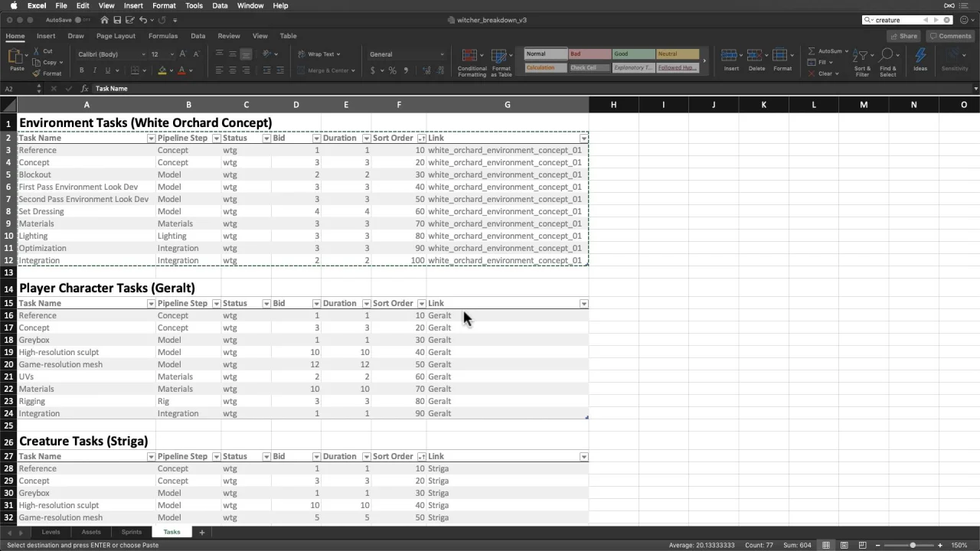Open Link filter dropdown in row 27
Viewport: 980px width, 551px height.
coord(584,457)
